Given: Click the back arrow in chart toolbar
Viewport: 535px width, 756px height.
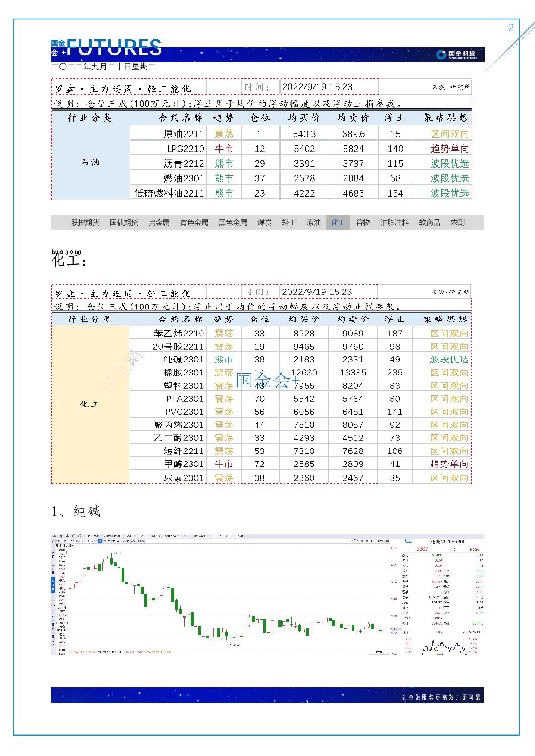Looking at the screenshot, I should point(55,536).
